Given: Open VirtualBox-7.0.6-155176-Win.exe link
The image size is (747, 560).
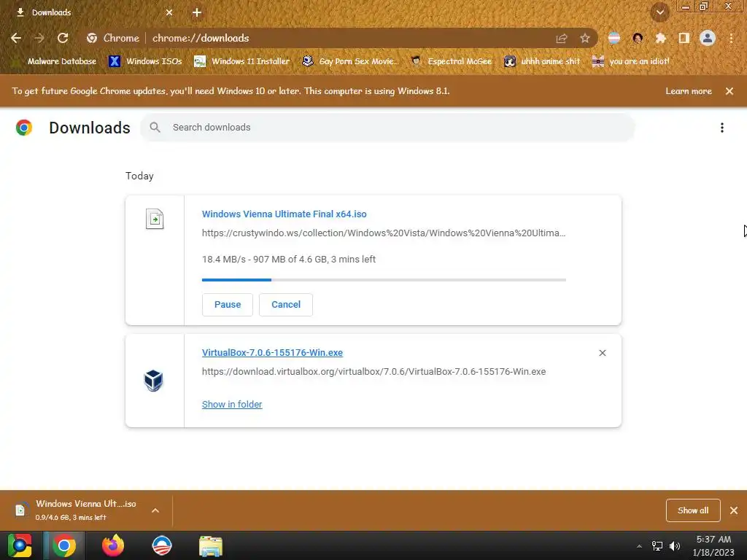Looking at the screenshot, I should (272, 352).
